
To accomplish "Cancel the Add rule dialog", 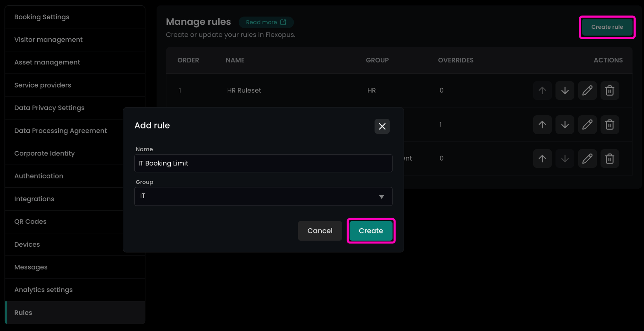I will pos(320,231).
